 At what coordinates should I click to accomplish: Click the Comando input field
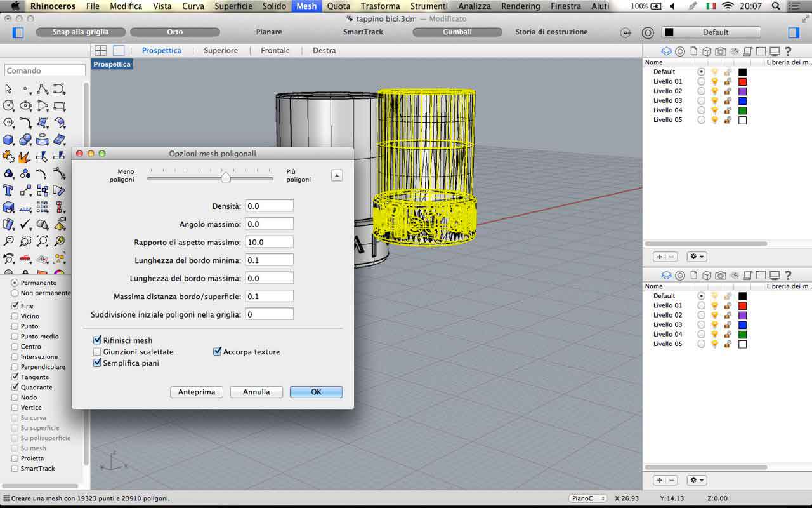(x=45, y=70)
